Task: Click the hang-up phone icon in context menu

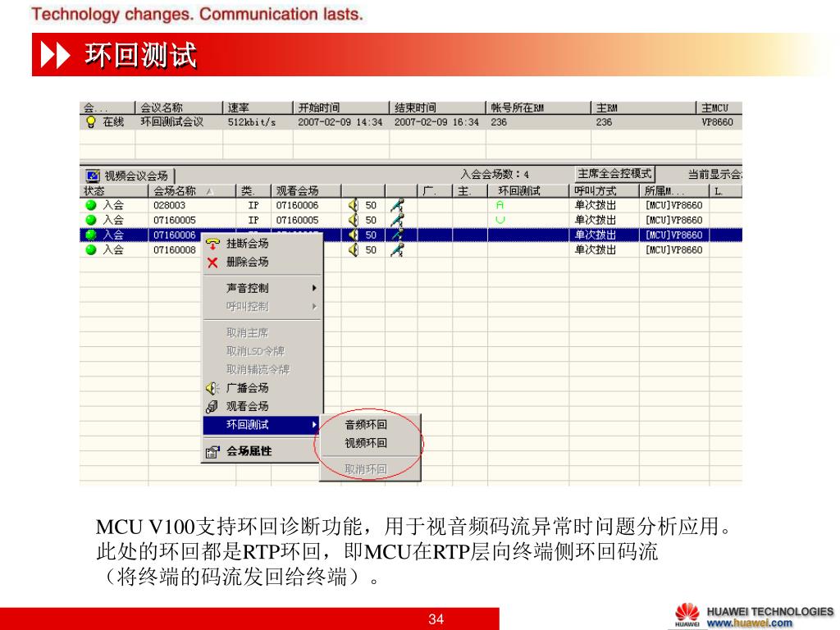Action: (x=212, y=244)
